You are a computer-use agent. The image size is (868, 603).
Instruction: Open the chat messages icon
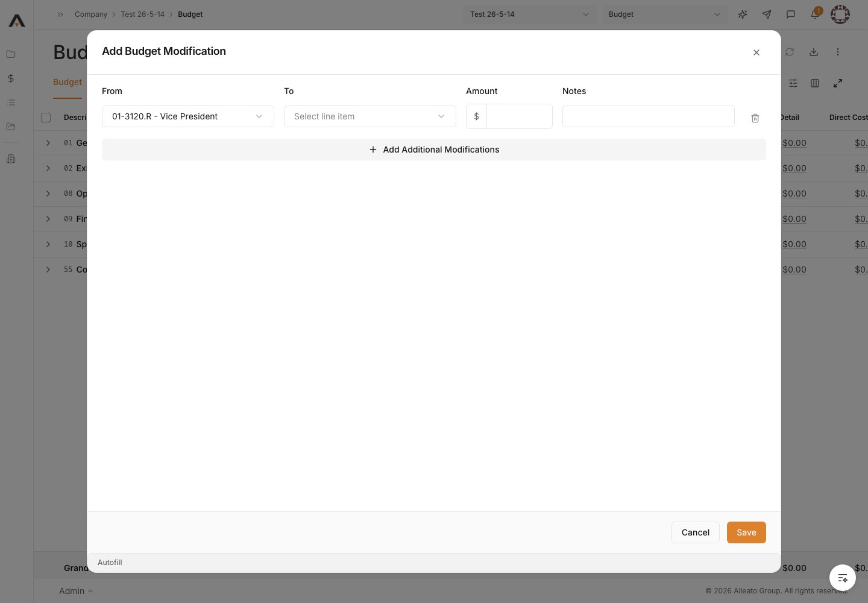click(791, 14)
